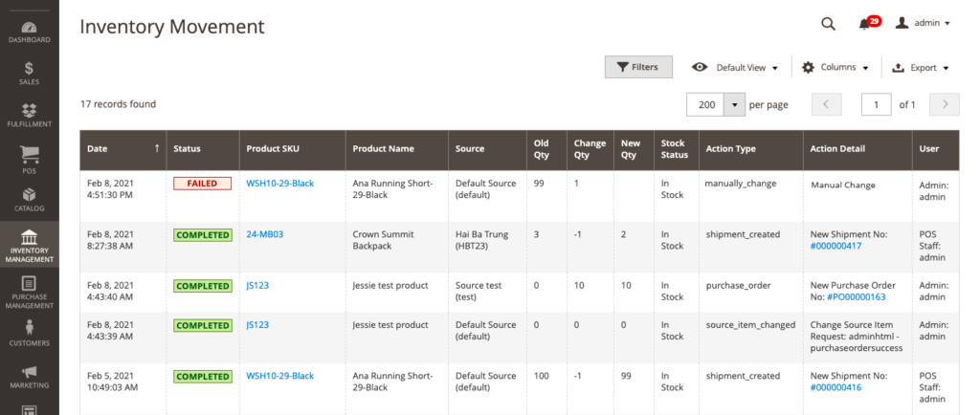Open Marketing megaphone sidebar icon
Image resolution: width=980 pixels, height=415 pixels.
[x=30, y=376]
